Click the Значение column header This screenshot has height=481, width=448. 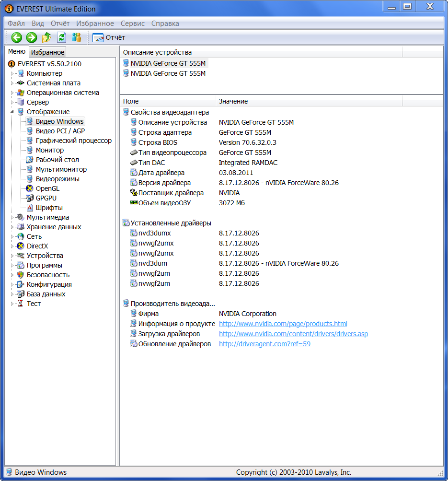point(233,101)
